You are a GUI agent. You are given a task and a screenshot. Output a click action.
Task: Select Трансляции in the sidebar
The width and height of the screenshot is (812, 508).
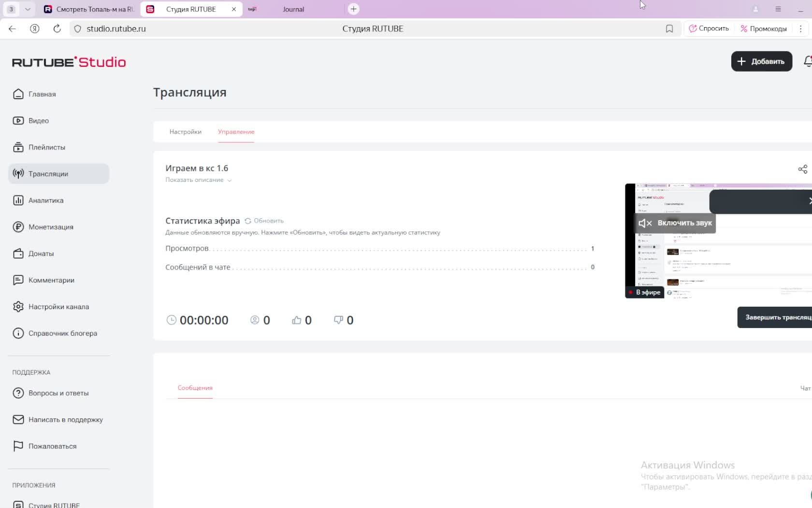click(x=58, y=174)
